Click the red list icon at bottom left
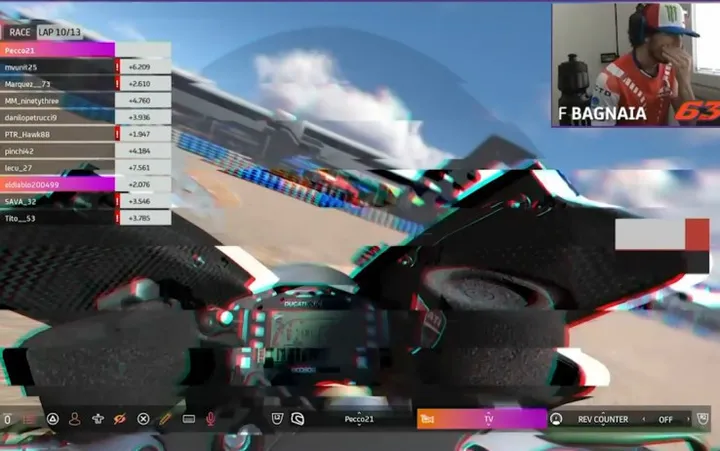Screen dimensions: 720x451 tap(29, 419)
